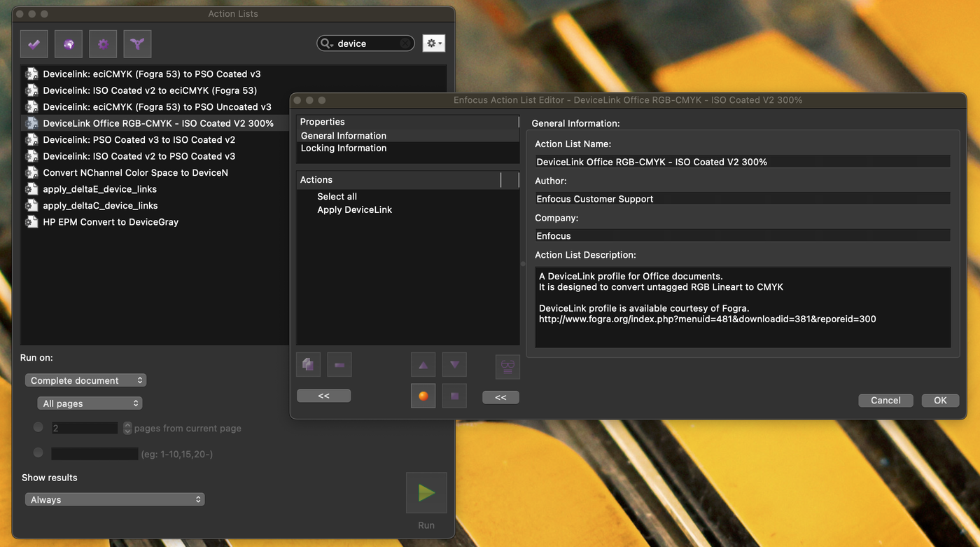The width and height of the screenshot is (980, 547).
Task: Click the Author field 'Enfocus Customer Support'
Action: (x=743, y=199)
